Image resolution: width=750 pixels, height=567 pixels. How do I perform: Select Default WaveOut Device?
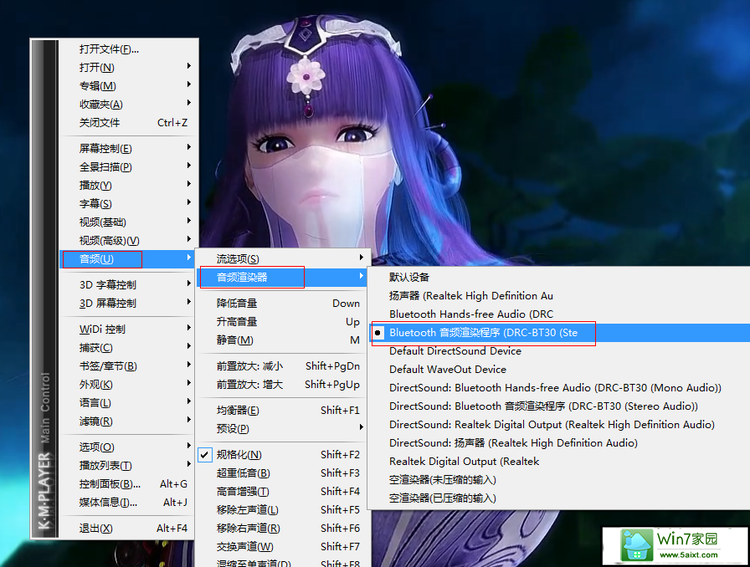tap(560, 369)
